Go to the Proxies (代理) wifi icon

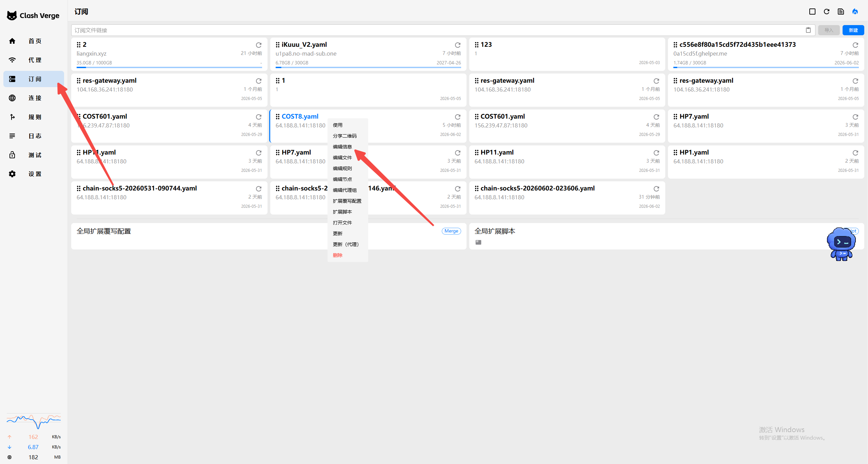click(12, 60)
